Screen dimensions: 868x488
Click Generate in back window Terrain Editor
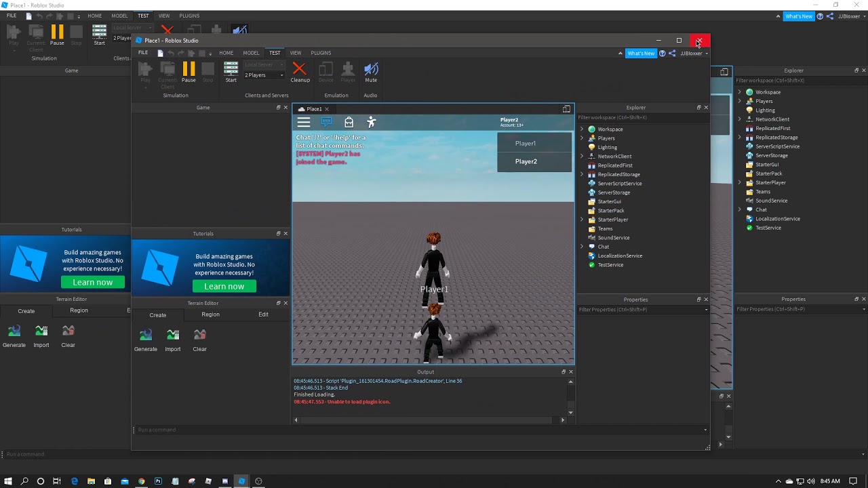click(14, 335)
